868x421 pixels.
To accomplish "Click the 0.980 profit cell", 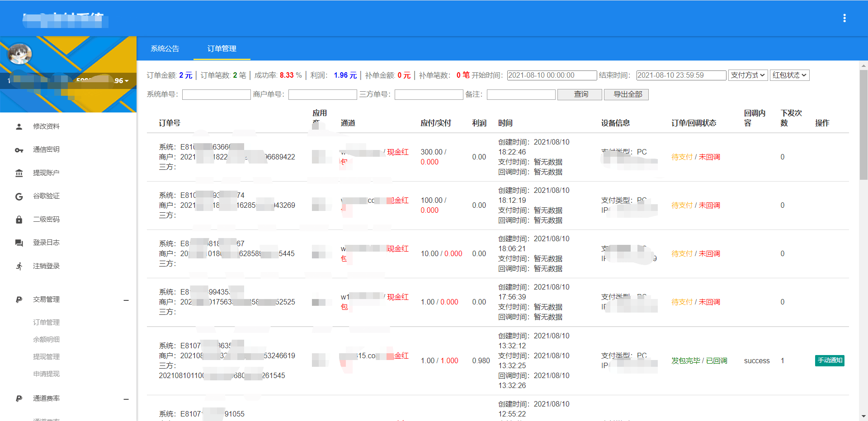I will [x=481, y=360].
